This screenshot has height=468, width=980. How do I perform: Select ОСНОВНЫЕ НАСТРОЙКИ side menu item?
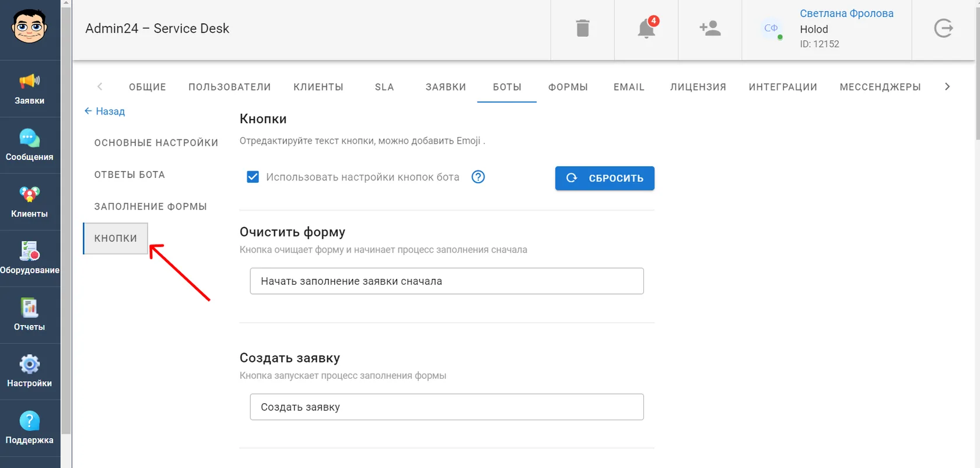tap(156, 142)
